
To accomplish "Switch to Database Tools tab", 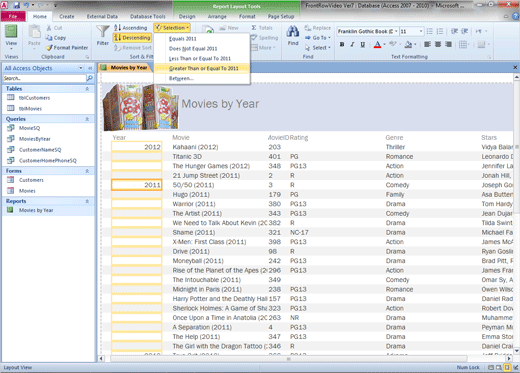I will click(148, 16).
